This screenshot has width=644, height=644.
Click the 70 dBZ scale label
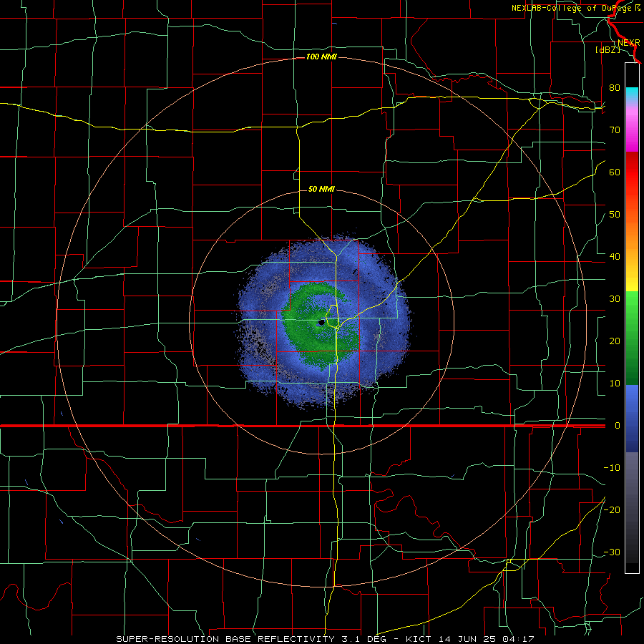click(x=615, y=130)
